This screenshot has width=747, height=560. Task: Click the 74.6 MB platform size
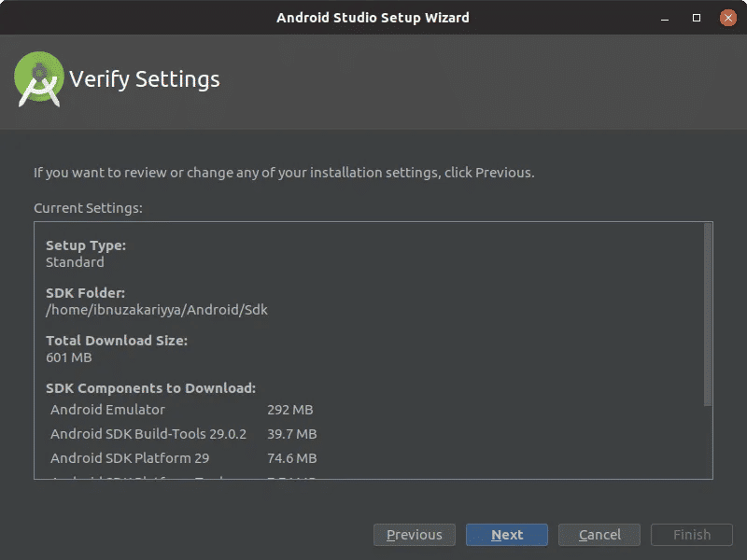(292, 458)
